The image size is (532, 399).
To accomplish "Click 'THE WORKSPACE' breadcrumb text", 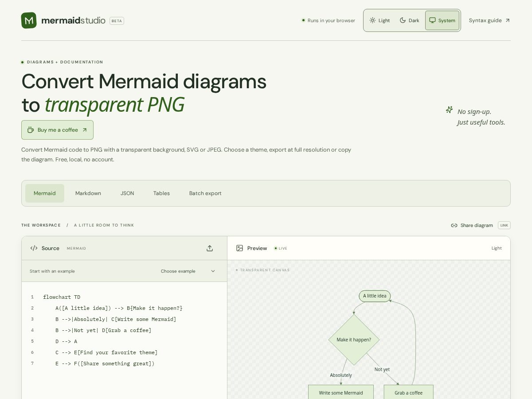I will point(41,225).
